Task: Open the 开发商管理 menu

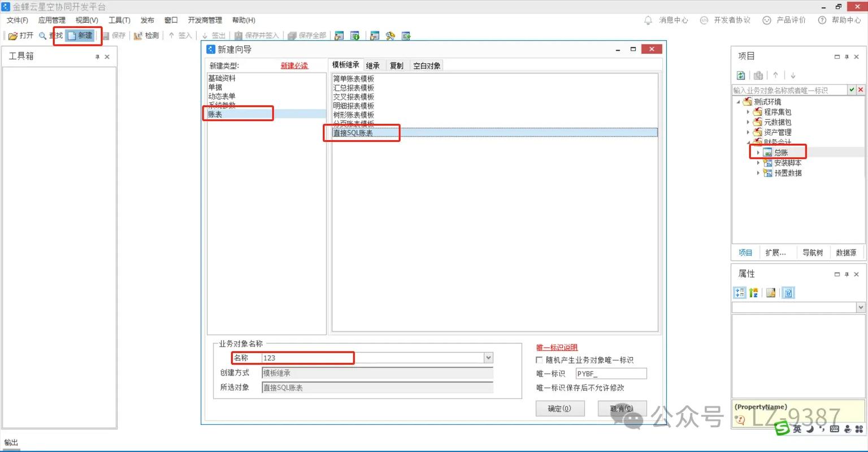Action: (205, 20)
